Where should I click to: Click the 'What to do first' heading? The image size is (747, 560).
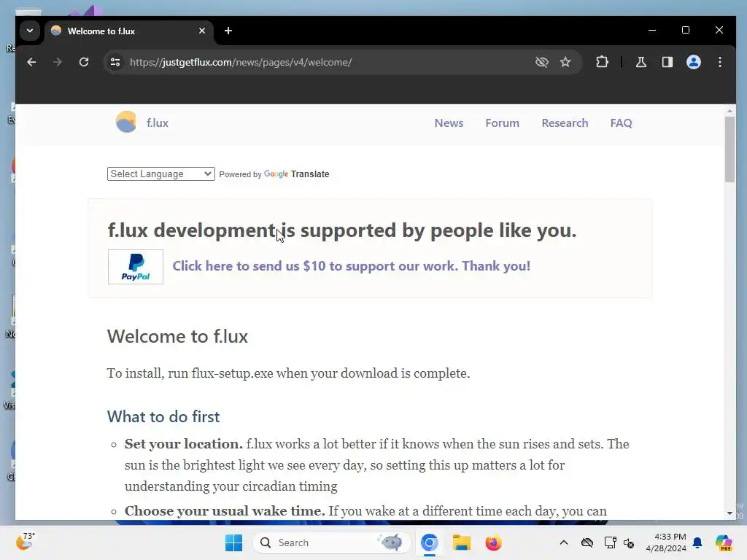coord(163,416)
